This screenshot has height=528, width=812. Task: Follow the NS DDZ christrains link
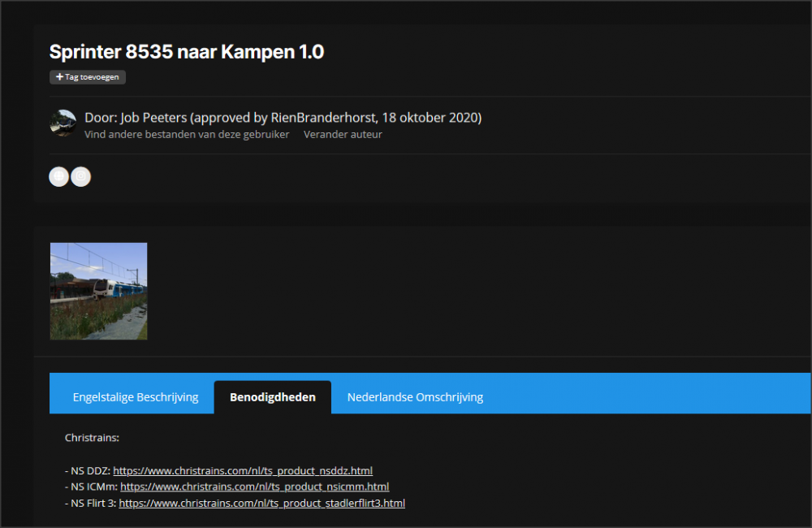[243, 470]
